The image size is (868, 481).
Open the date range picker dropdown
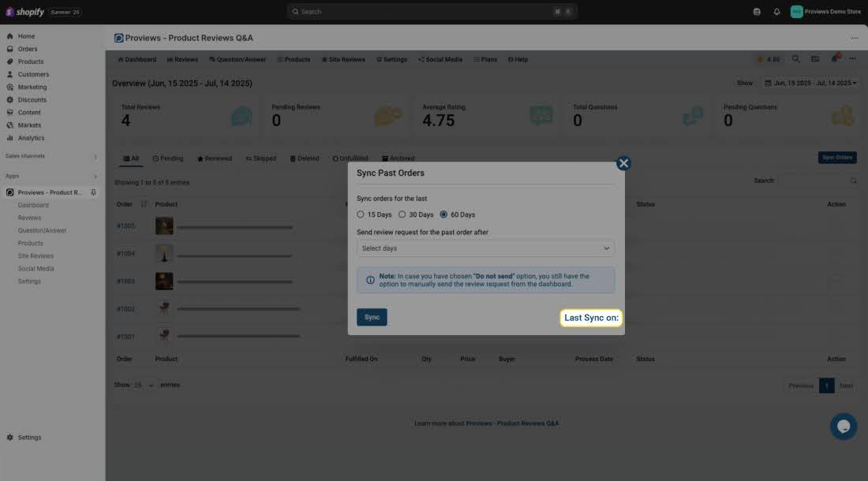[x=810, y=83]
